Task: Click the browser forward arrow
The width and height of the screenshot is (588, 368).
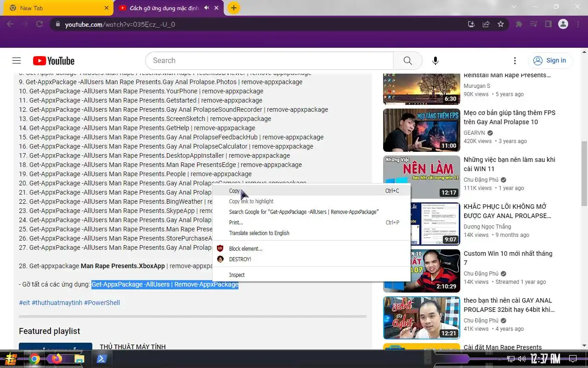Action: click(x=25, y=24)
